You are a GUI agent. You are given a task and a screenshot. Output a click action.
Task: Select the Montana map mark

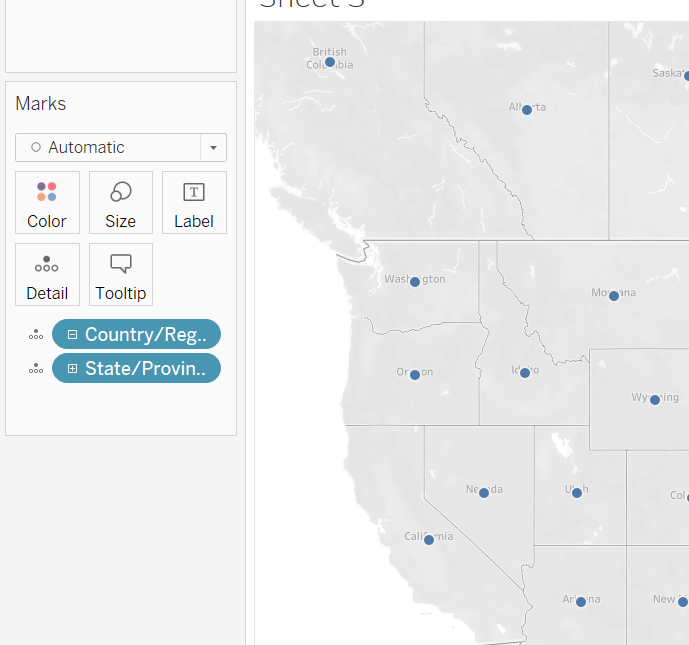[x=614, y=296]
